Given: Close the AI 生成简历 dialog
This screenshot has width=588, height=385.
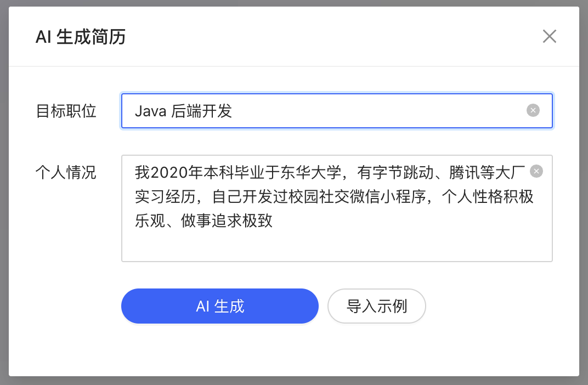Looking at the screenshot, I should coord(550,36).
